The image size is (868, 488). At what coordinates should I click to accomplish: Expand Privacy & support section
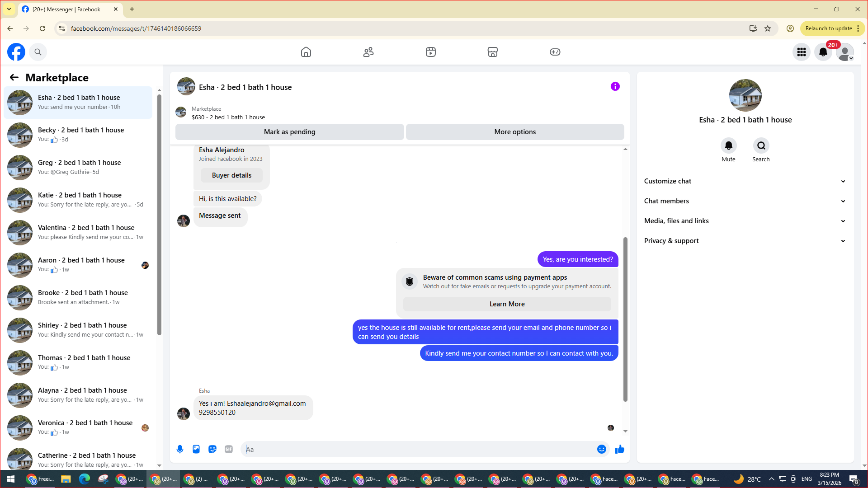[x=745, y=241]
